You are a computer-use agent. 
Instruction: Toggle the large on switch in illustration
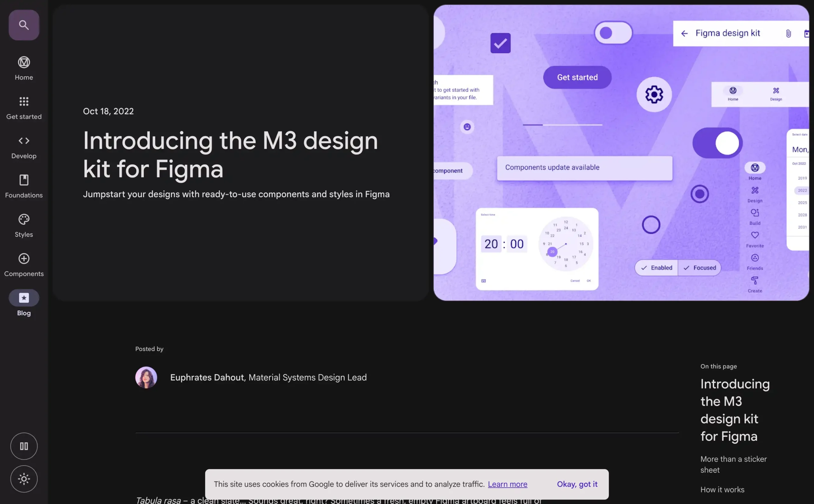click(x=717, y=143)
